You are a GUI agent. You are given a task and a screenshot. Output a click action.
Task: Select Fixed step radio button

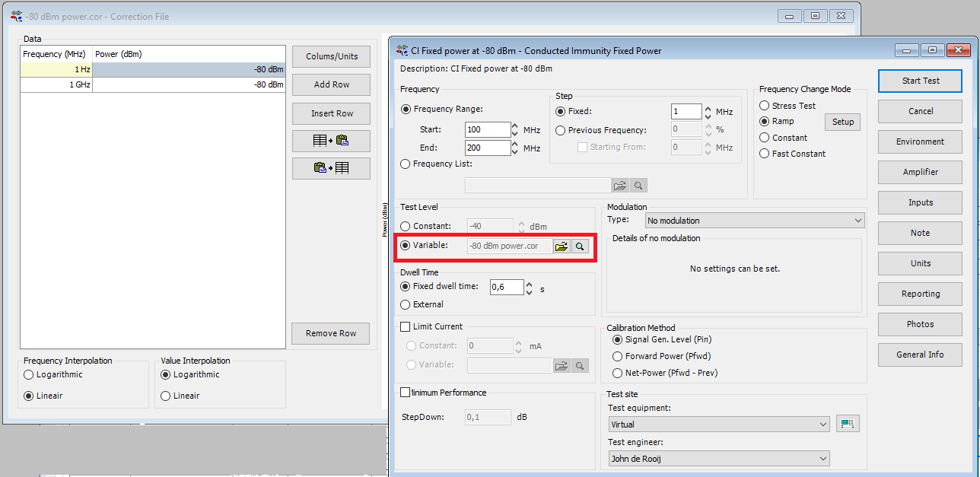pos(561,111)
